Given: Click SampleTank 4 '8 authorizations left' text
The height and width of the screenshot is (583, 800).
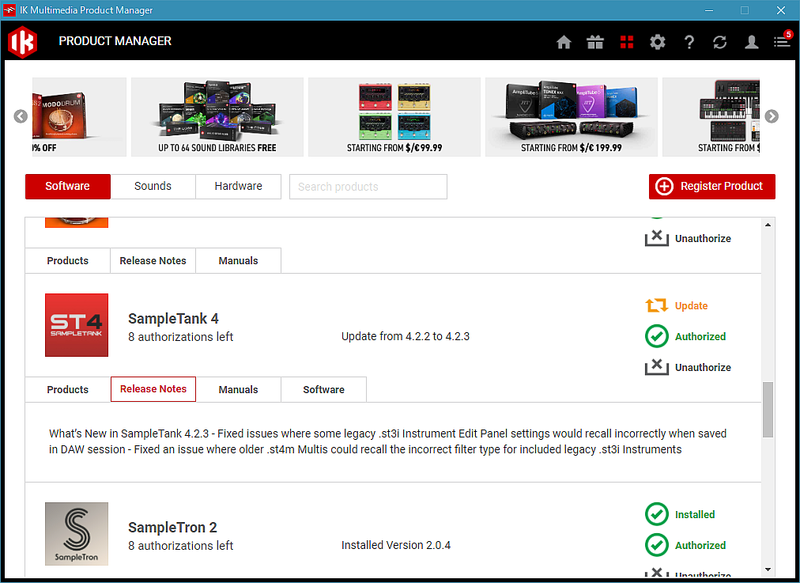Looking at the screenshot, I should [x=181, y=337].
